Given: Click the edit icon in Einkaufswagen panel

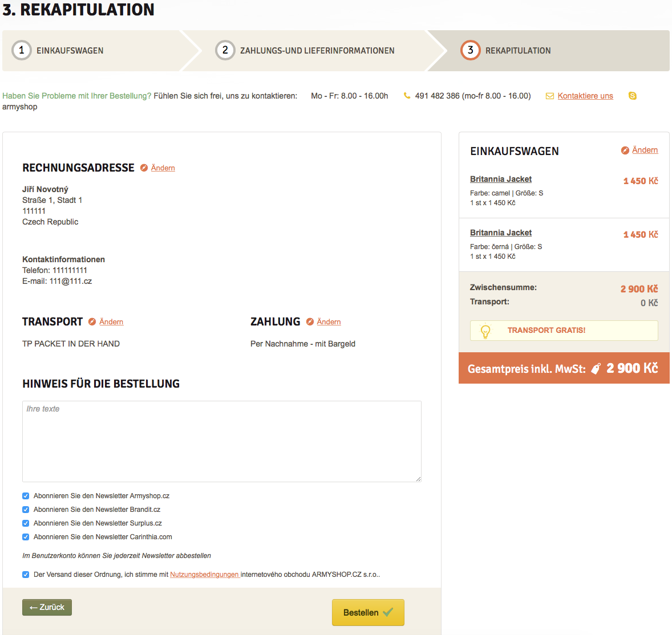Looking at the screenshot, I should (x=625, y=150).
